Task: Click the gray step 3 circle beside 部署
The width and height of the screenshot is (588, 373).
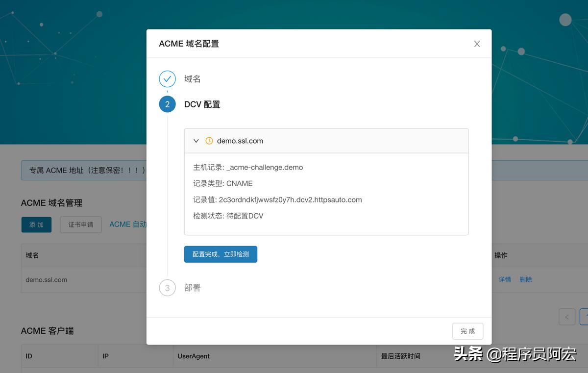Action: point(167,288)
